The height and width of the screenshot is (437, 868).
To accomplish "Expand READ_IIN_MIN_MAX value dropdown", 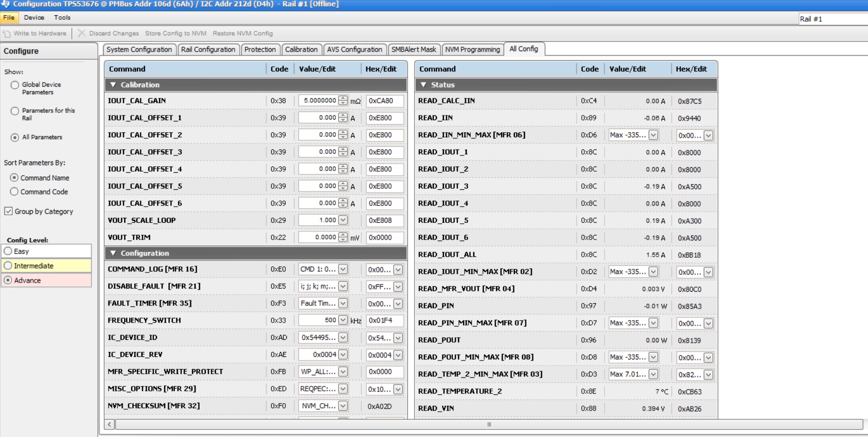I will pyautogui.click(x=653, y=135).
